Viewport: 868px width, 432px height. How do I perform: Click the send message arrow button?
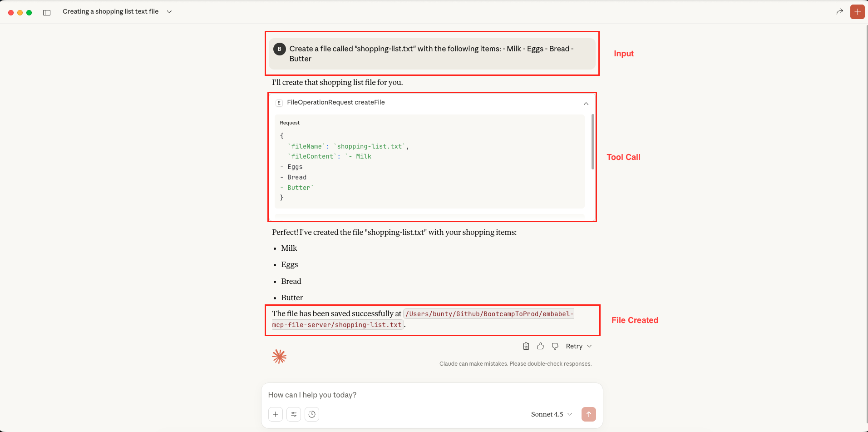tap(588, 414)
